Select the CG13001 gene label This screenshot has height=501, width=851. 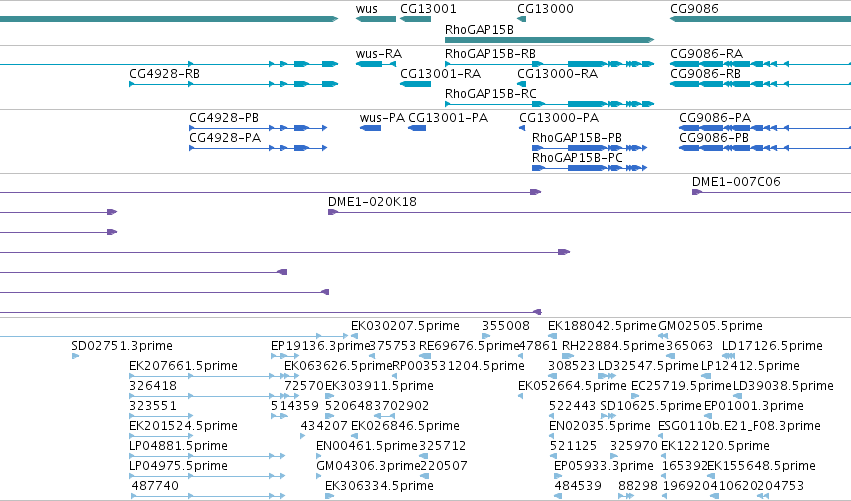point(428,9)
